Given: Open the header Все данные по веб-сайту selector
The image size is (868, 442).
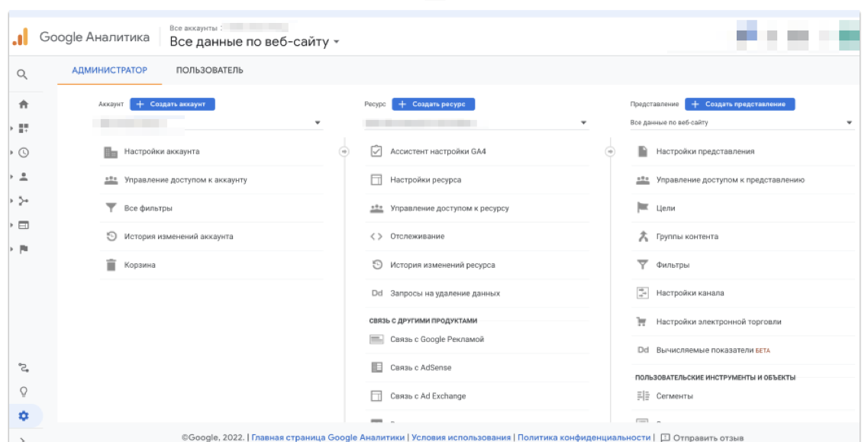Looking at the screenshot, I should 253,41.
